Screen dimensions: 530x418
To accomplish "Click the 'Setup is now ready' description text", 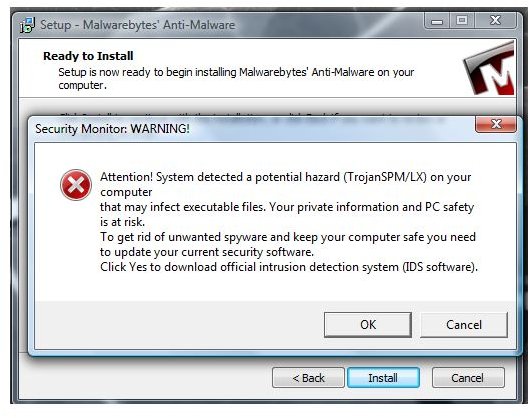I will click(x=236, y=78).
